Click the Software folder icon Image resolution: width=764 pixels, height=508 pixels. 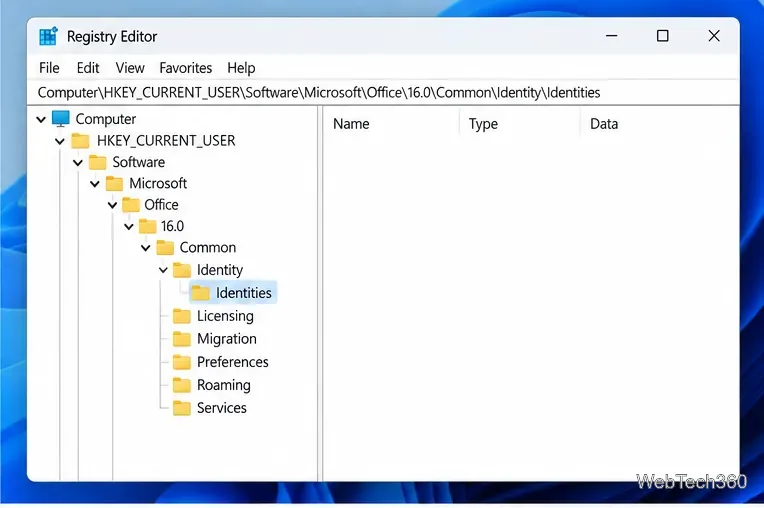point(97,162)
